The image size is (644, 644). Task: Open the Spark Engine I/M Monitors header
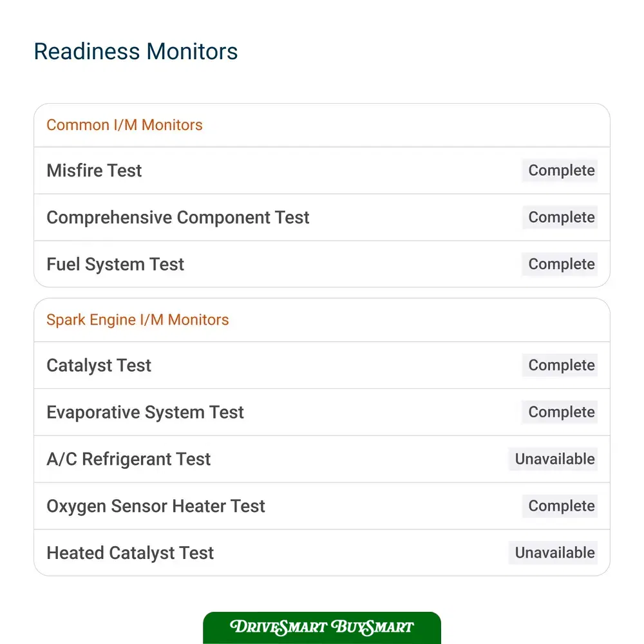click(138, 319)
